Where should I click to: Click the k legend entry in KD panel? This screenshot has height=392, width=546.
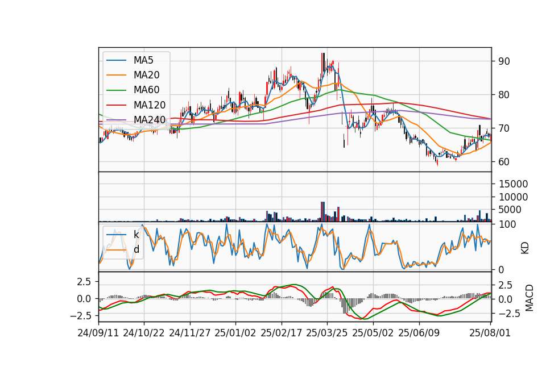(x=123, y=235)
